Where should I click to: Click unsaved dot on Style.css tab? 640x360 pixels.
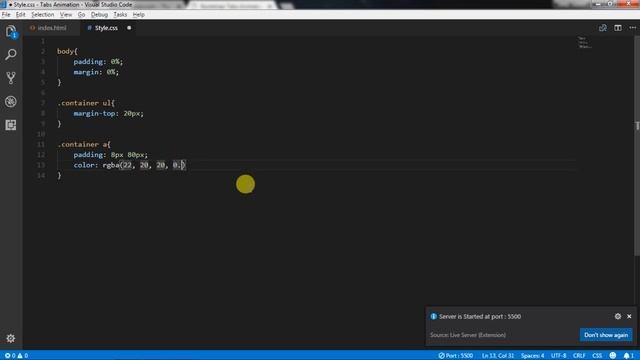tap(129, 28)
